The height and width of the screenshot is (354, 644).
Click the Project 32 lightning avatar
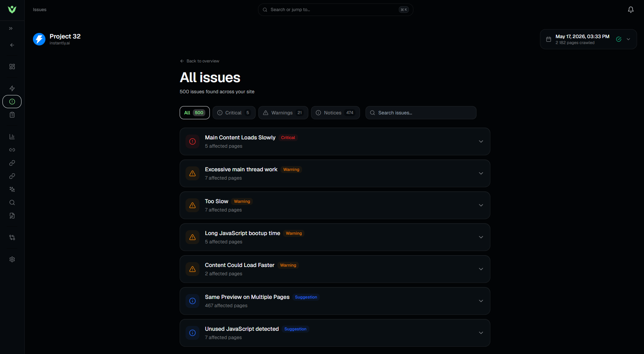pyautogui.click(x=39, y=39)
